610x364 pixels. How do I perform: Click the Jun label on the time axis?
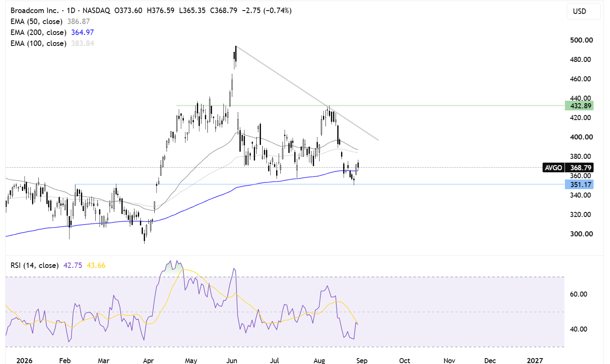pos(232,360)
